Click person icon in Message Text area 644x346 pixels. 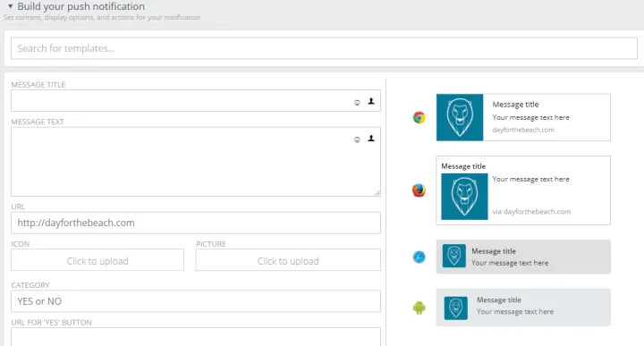pos(371,139)
